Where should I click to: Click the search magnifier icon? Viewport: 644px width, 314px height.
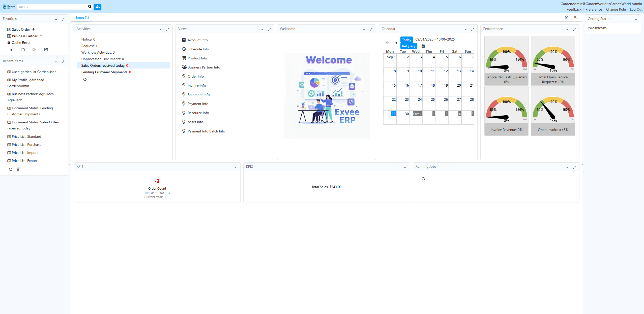point(90,7)
